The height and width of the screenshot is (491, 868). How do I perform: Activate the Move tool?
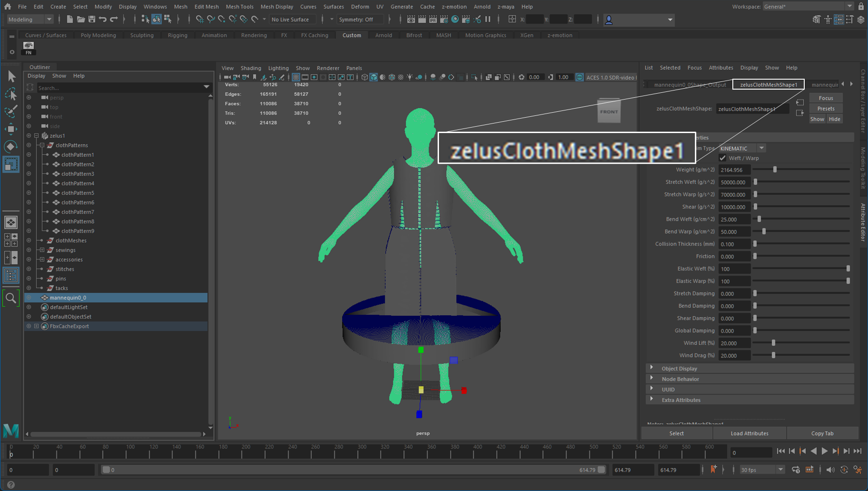click(11, 129)
